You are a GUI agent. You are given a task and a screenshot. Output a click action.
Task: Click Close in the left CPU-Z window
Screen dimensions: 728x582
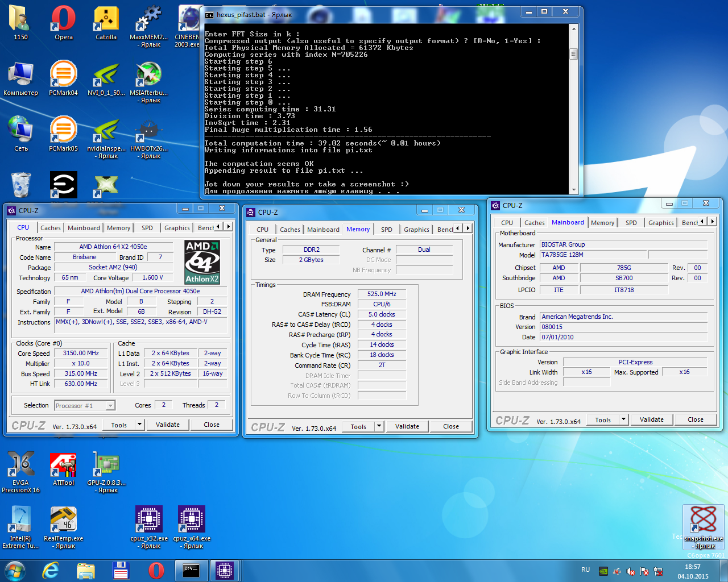212,425
